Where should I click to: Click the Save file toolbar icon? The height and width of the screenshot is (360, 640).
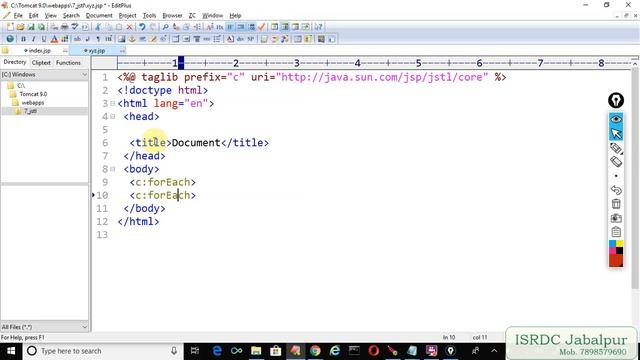31,27
